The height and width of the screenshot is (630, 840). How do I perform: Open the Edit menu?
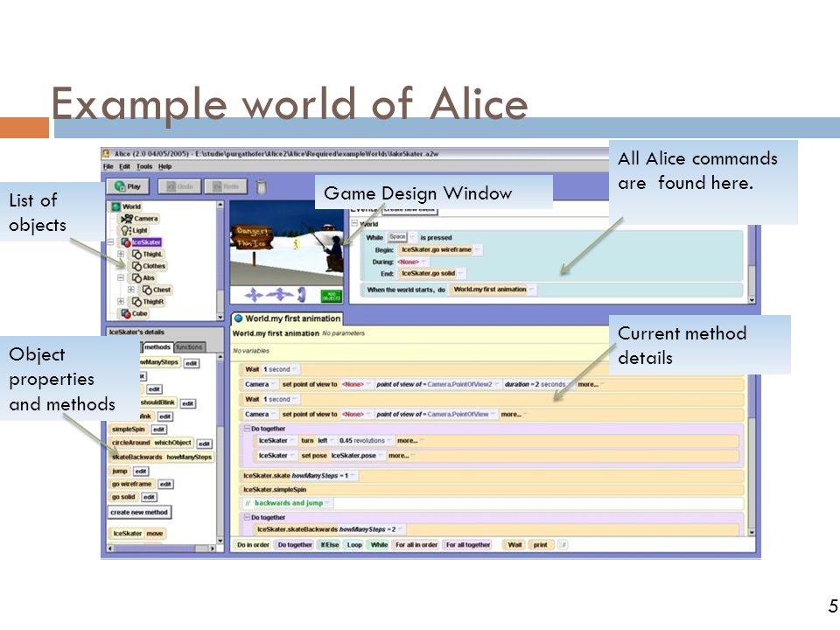click(124, 166)
